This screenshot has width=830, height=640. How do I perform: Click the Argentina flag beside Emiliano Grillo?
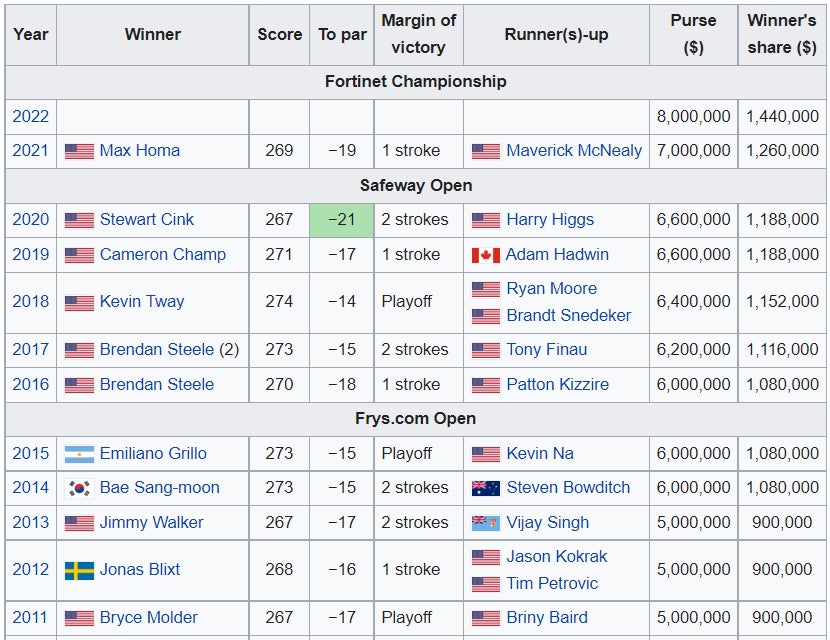pos(79,454)
